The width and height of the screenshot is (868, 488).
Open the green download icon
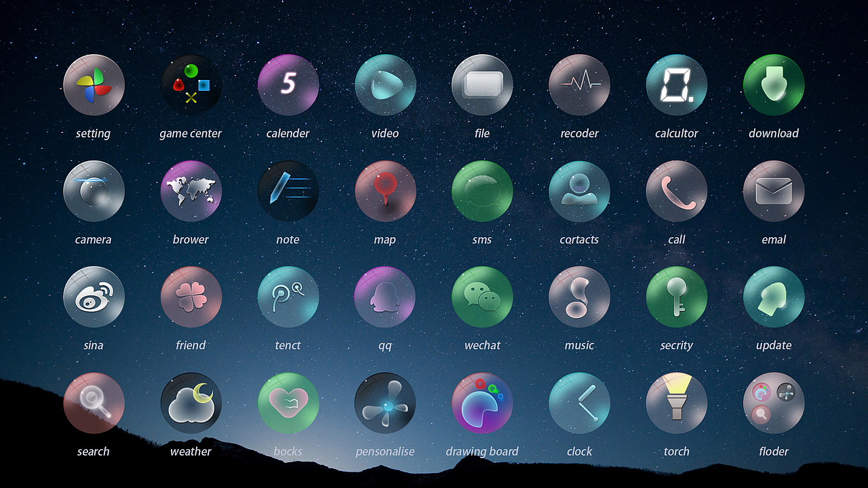[x=774, y=85]
